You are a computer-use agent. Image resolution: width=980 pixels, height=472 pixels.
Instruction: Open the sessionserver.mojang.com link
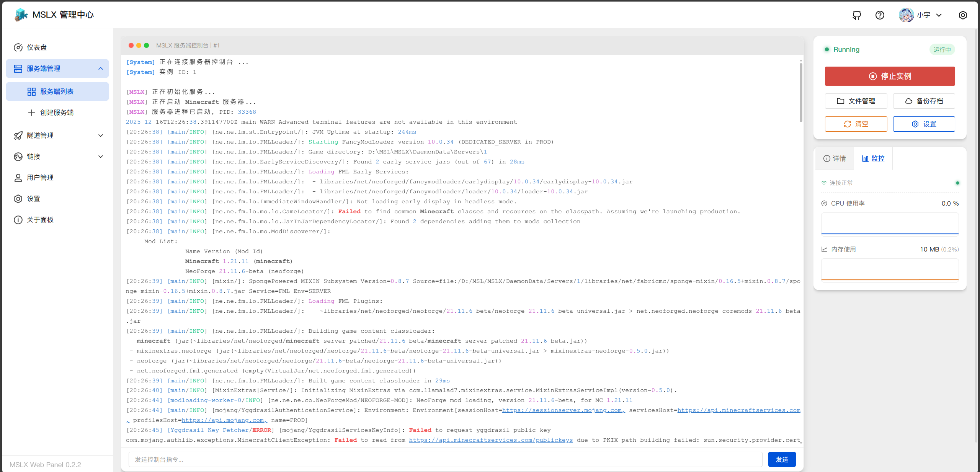pos(563,410)
